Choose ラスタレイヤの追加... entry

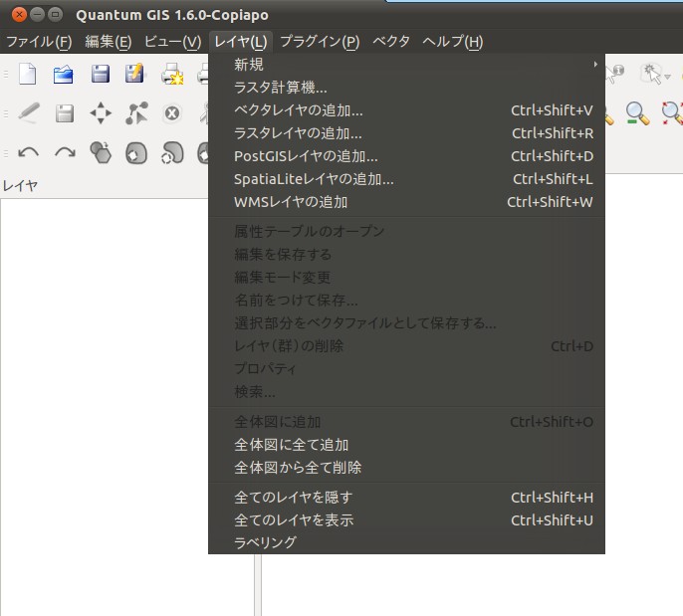click(x=406, y=133)
